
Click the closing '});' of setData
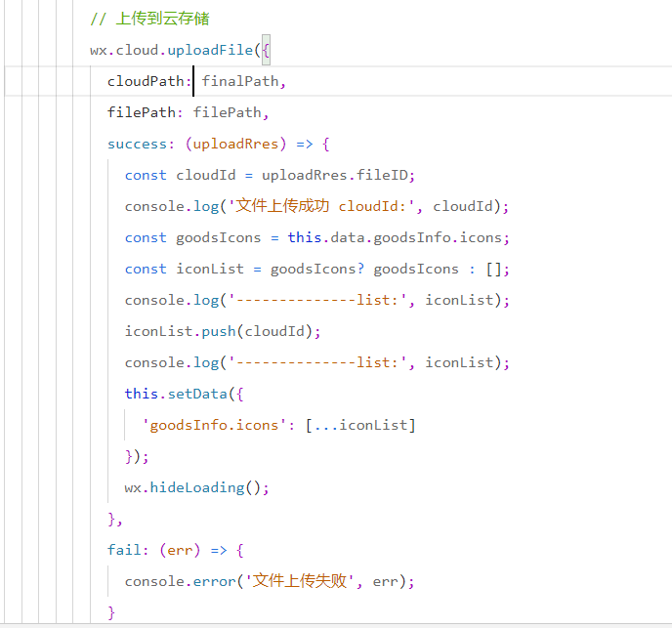pyautogui.click(x=137, y=456)
